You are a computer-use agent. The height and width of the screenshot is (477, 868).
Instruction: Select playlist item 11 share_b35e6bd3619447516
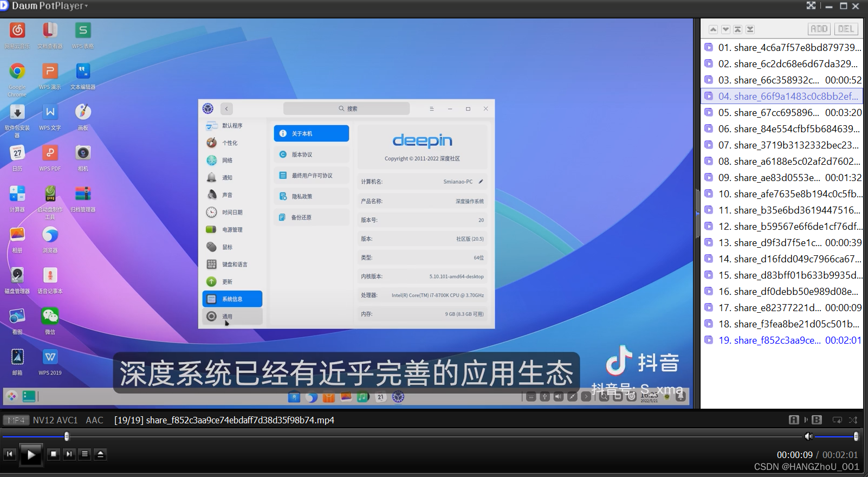tap(782, 210)
